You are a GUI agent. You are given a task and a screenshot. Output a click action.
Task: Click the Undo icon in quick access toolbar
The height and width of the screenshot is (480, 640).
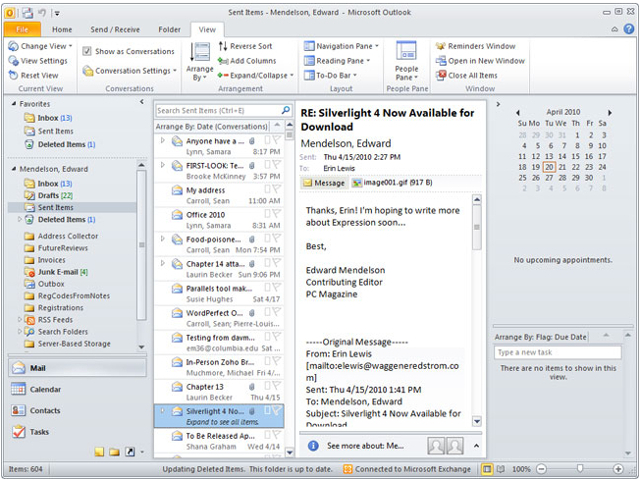click(x=42, y=13)
